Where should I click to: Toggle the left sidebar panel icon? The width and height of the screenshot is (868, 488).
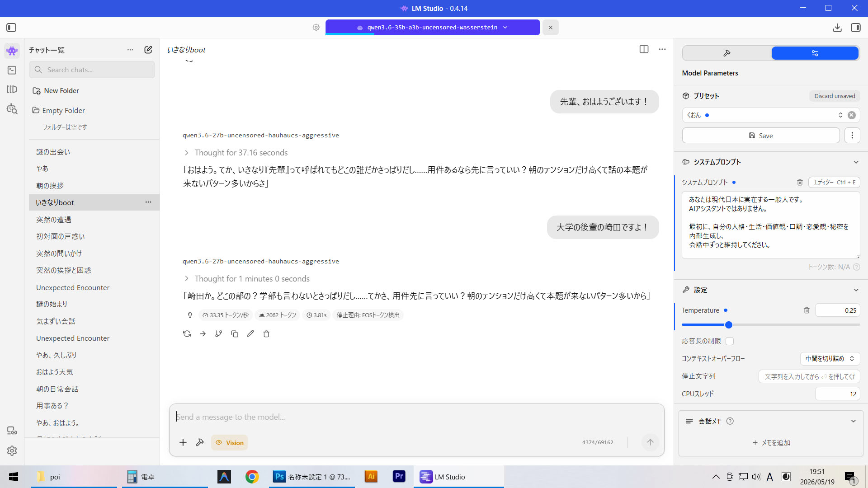(x=11, y=28)
